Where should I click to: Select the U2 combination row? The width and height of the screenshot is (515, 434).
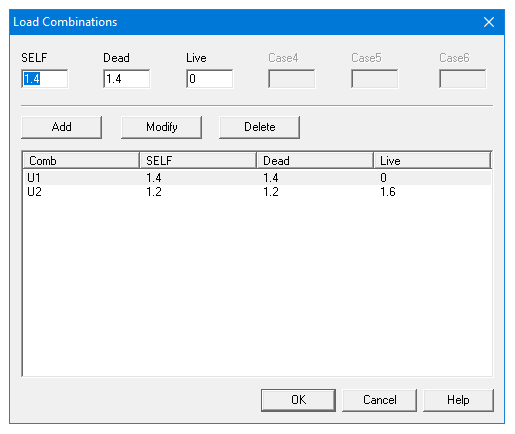pos(257,192)
